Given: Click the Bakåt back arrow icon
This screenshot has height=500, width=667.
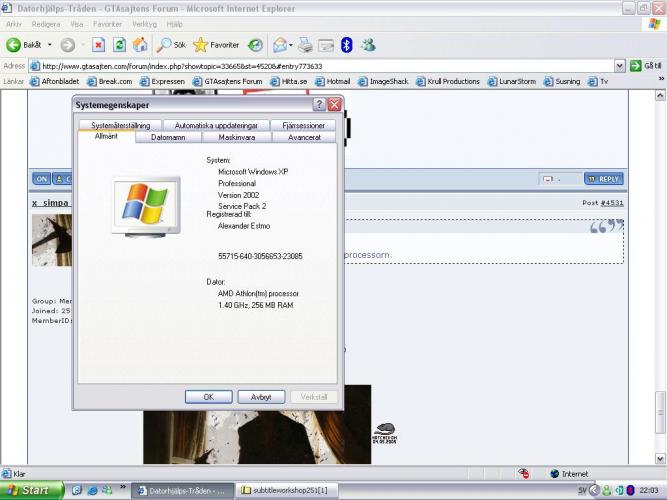Looking at the screenshot, I should (x=14, y=45).
